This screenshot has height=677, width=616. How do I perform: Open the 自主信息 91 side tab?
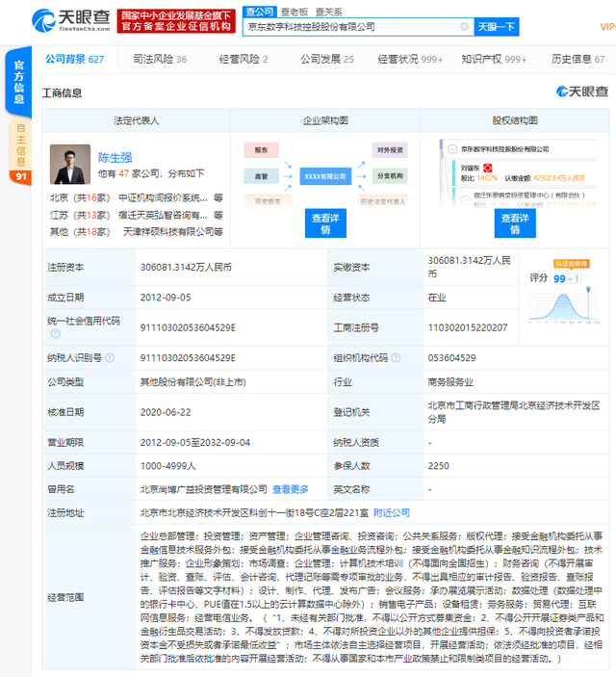coord(20,151)
